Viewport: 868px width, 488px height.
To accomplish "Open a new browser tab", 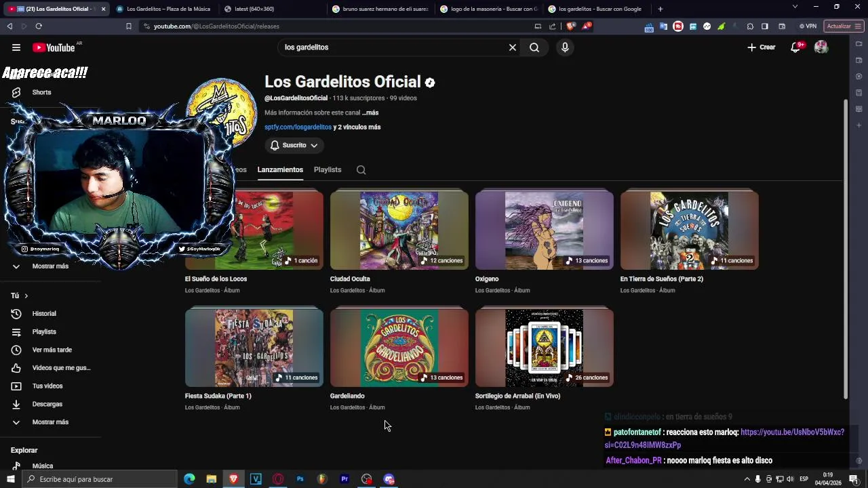I will point(660,9).
